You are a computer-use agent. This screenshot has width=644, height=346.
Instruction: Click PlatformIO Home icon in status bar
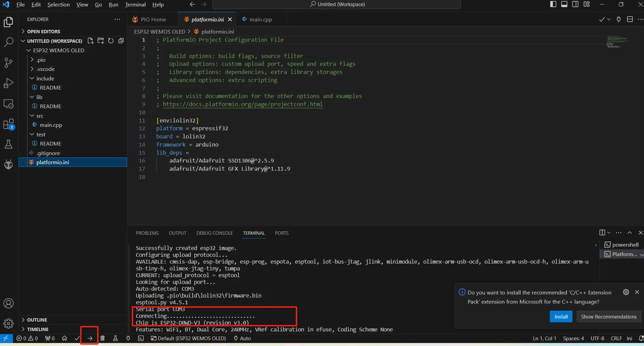pos(64,338)
